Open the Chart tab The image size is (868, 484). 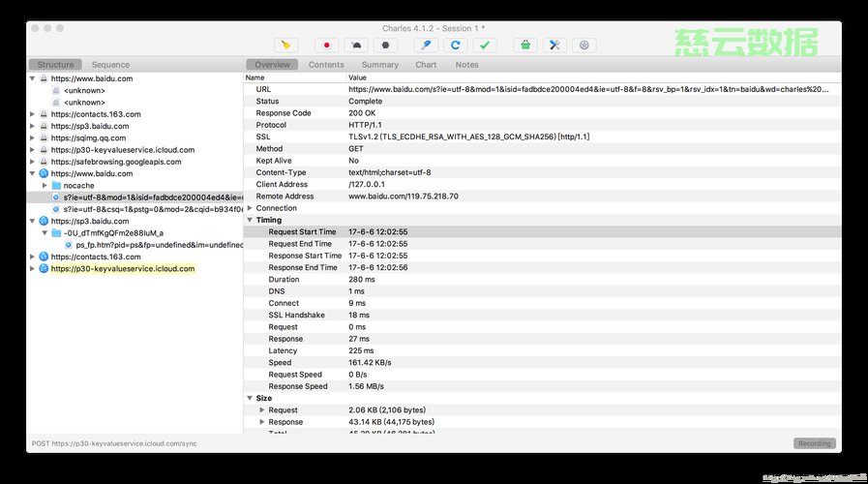pyautogui.click(x=426, y=65)
